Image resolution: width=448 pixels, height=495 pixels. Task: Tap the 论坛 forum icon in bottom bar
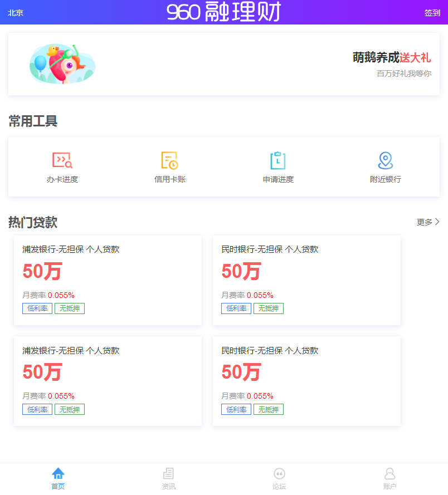[279, 474]
